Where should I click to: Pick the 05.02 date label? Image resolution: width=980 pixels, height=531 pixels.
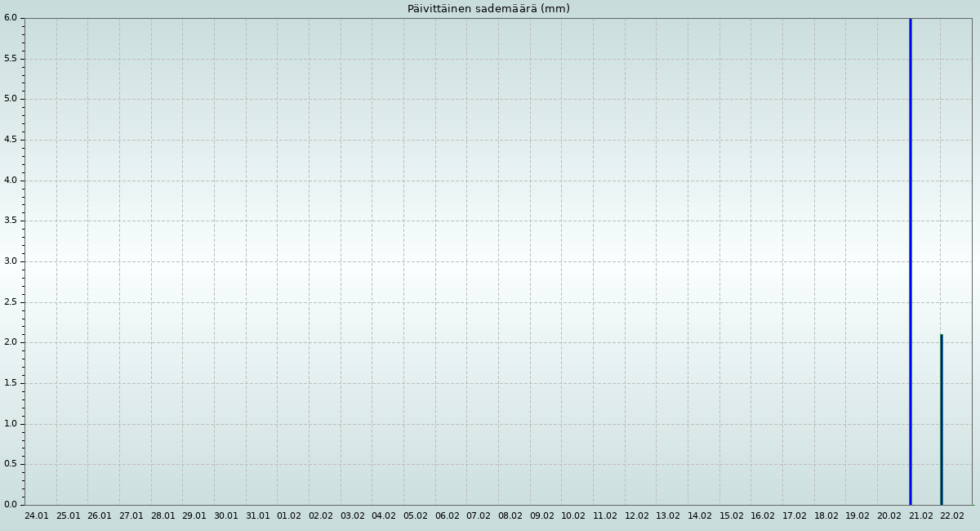coord(415,516)
